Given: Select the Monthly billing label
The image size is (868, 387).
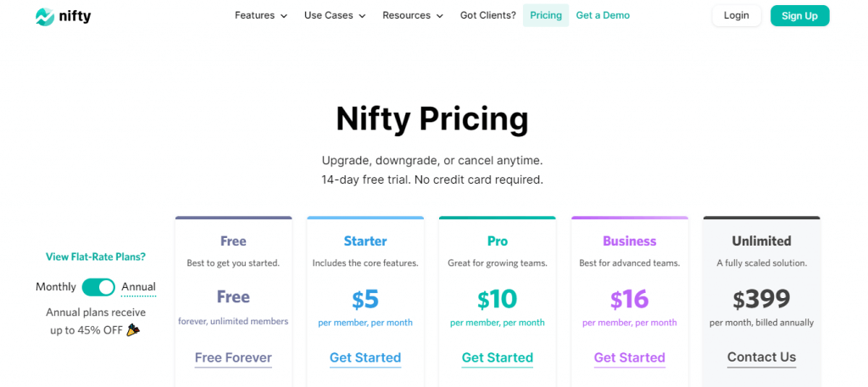Looking at the screenshot, I should coord(56,287).
